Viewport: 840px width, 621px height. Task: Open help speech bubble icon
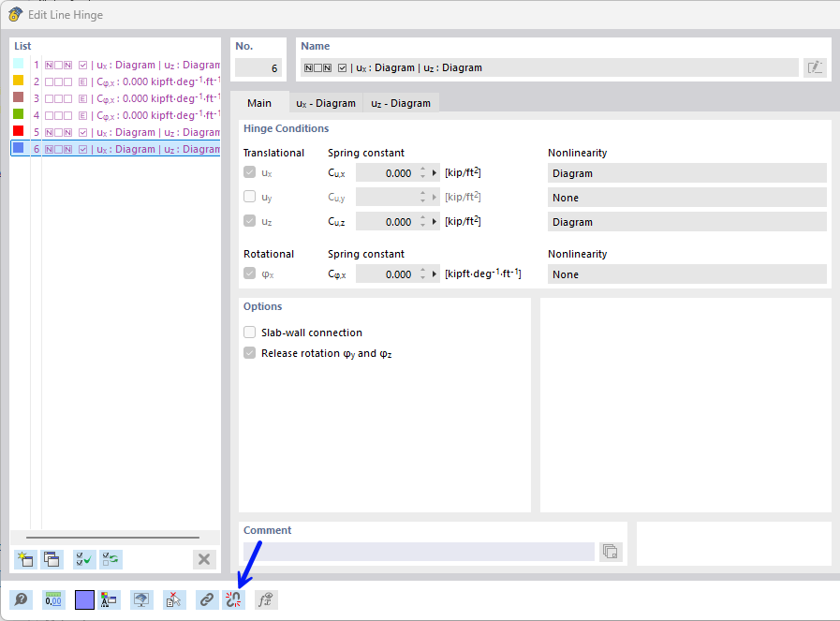coord(21,599)
